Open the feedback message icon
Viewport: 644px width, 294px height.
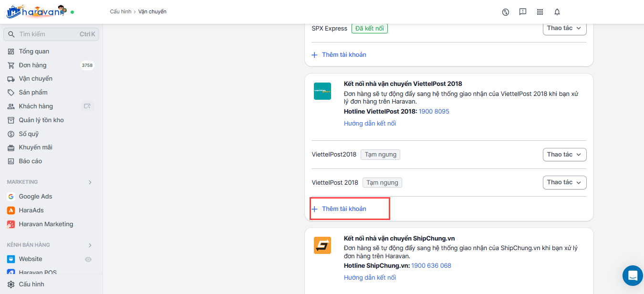(x=523, y=12)
